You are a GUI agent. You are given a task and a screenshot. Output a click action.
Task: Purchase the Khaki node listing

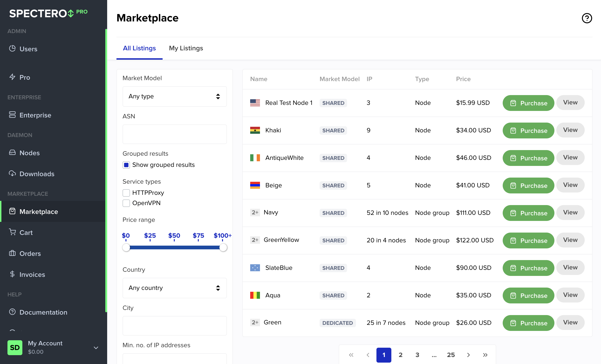pos(528,130)
